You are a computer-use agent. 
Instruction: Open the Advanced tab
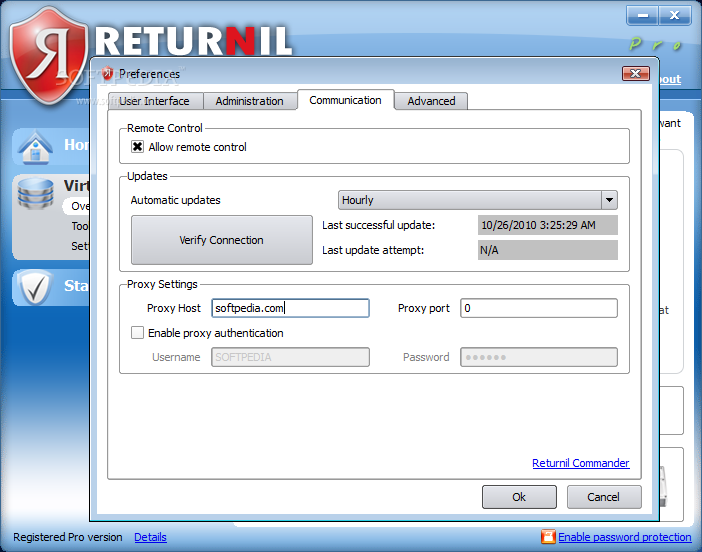tap(431, 101)
